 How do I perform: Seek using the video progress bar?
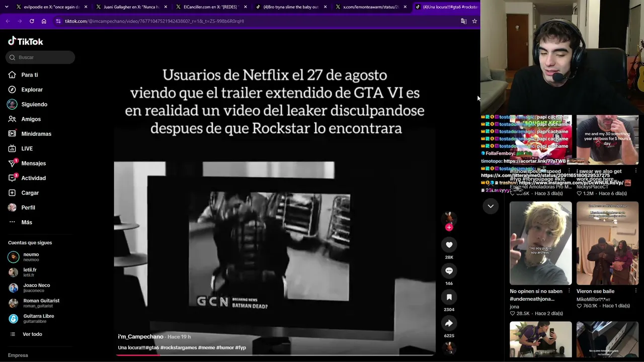(275, 355)
